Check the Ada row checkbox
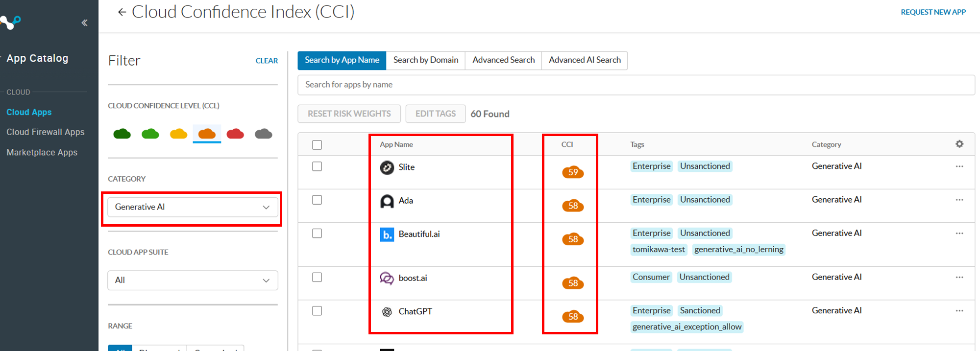 317,200
